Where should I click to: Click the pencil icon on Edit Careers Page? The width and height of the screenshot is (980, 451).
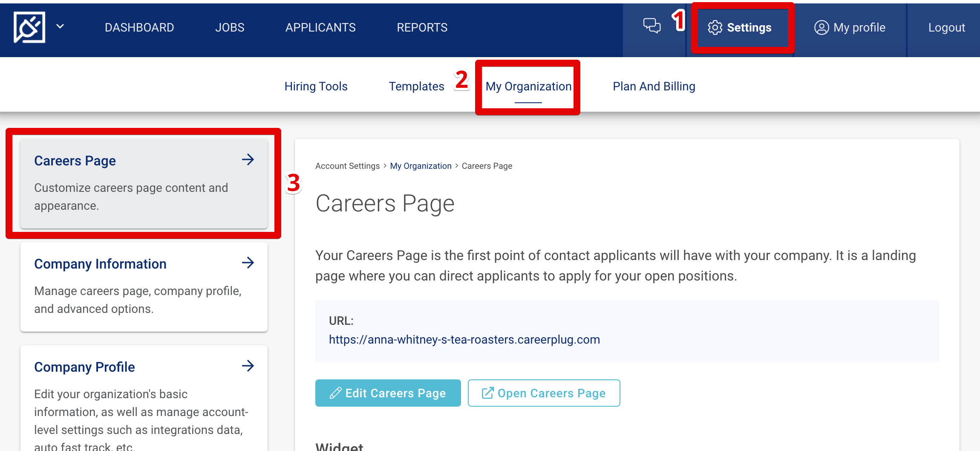[x=335, y=393]
